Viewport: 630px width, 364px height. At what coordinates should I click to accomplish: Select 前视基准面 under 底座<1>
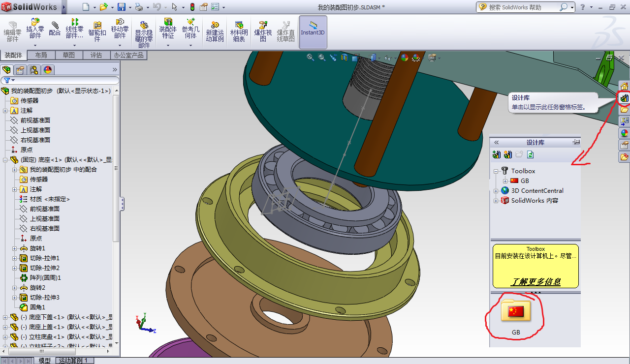tap(44, 209)
